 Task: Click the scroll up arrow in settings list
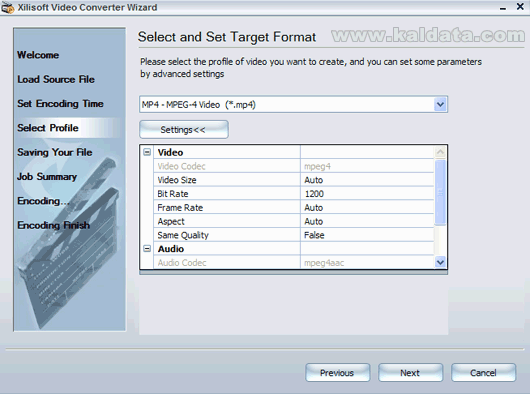tap(440, 152)
